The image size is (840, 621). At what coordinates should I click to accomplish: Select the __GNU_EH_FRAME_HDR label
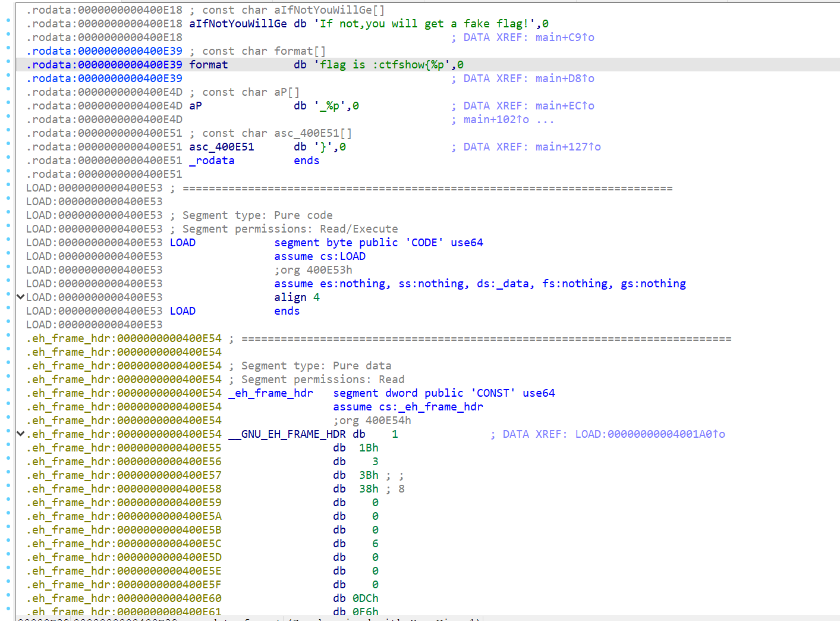point(287,434)
